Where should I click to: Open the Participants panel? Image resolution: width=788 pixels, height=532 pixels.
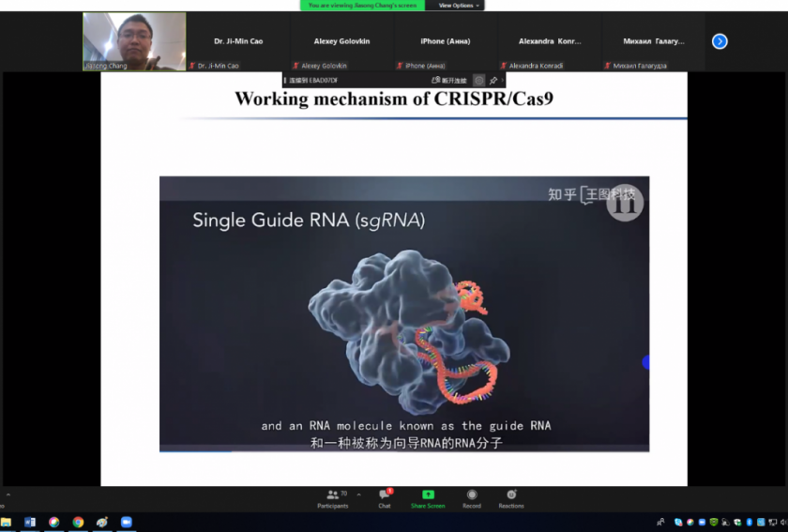point(332,498)
